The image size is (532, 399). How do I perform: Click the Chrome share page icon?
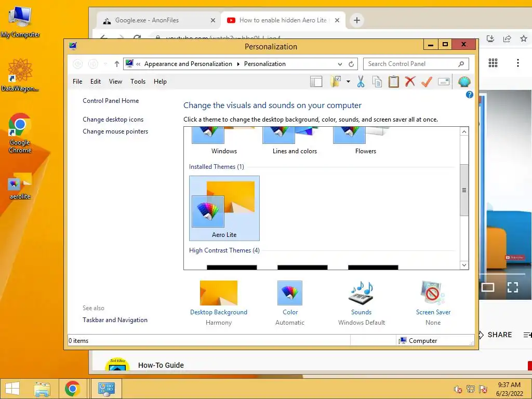(507, 38)
